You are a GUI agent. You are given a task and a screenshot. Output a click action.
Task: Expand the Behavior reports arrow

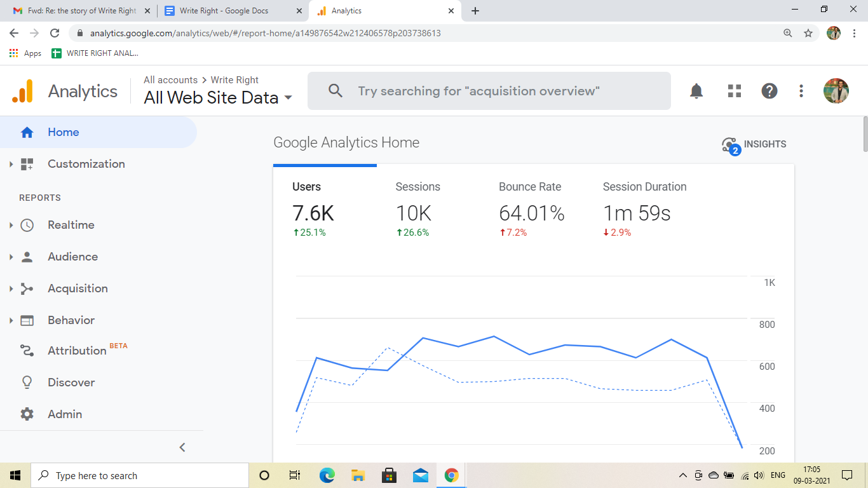pyautogui.click(x=11, y=320)
